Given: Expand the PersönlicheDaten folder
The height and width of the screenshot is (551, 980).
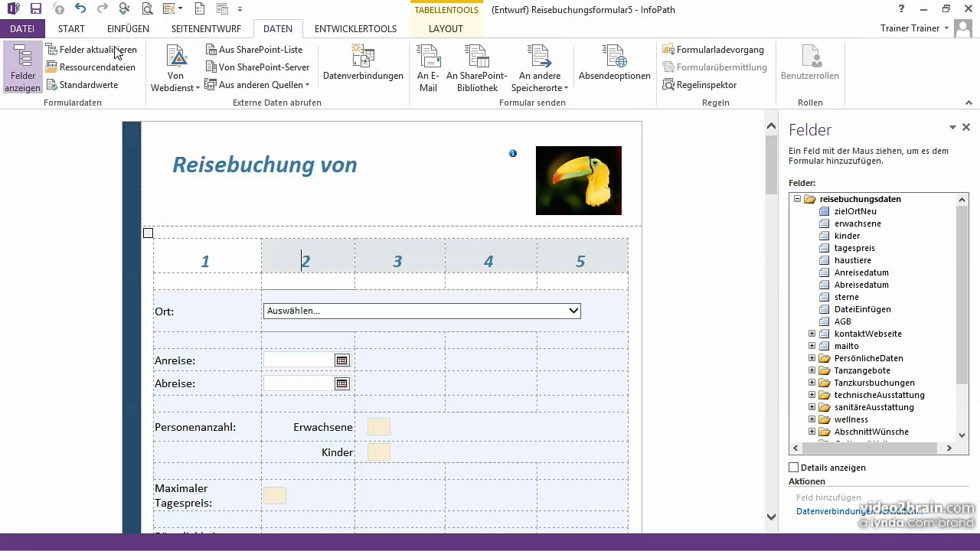Looking at the screenshot, I should coord(812,358).
